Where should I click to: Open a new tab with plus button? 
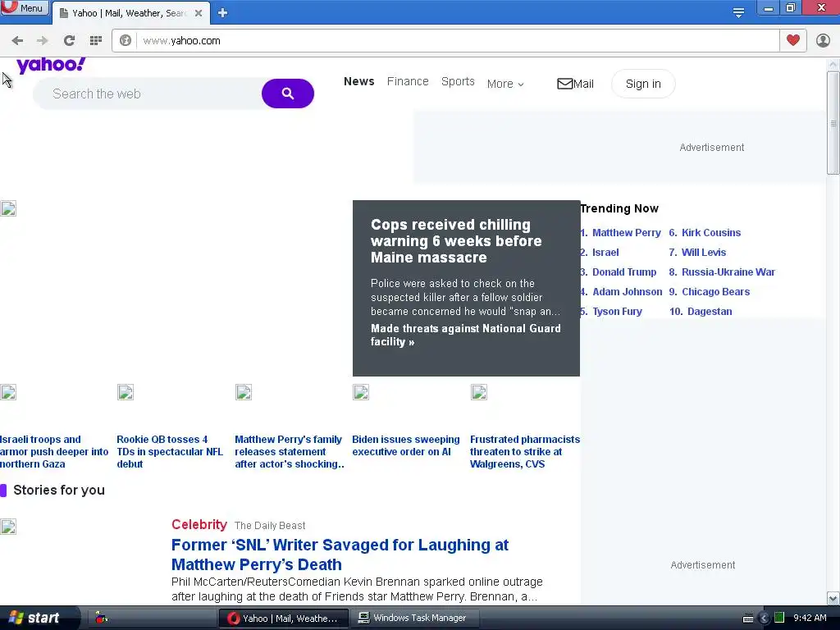[223, 13]
